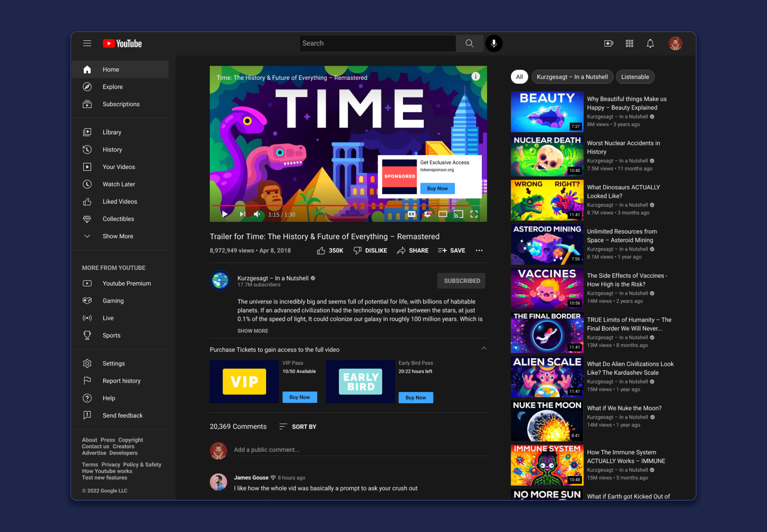Toggle the Subscribed button
767x532 pixels.
(x=461, y=281)
